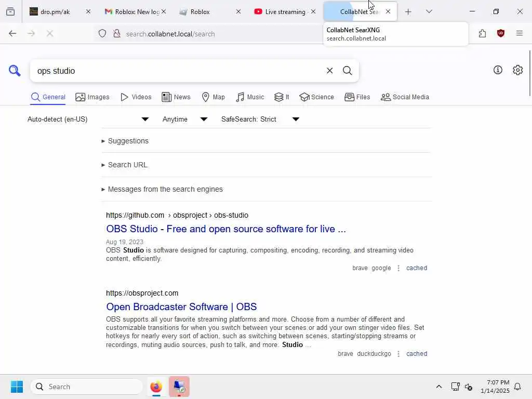
Task: Select the Science search category
Action: click(316, 97)
